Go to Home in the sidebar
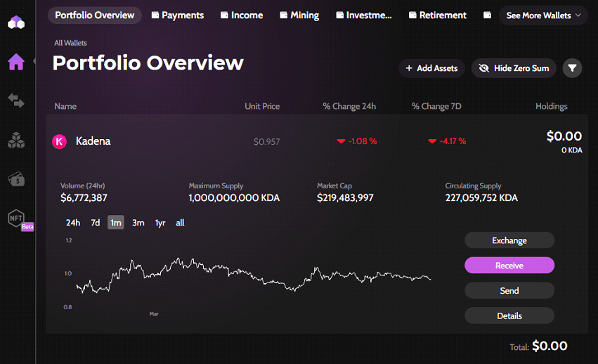This screenshot has width=598, height=364. pos(16,62)
